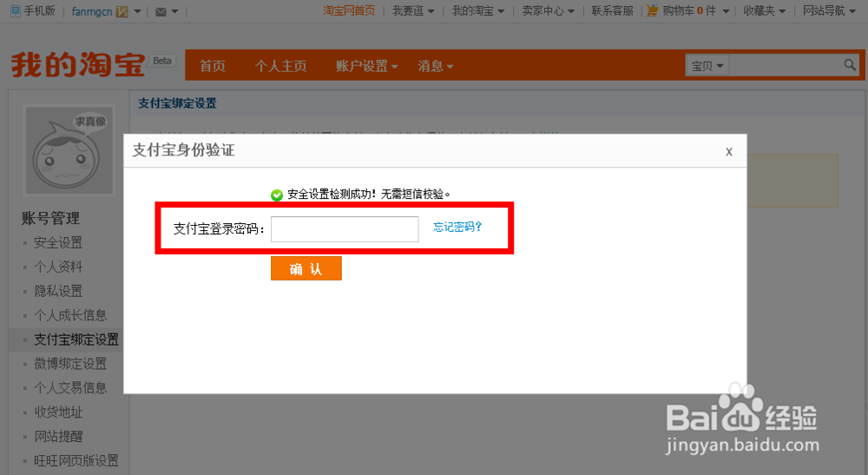Open the 我的淘宝 dropdown in top bar
The width and height of the screenshot is (868, 475).
478,10
